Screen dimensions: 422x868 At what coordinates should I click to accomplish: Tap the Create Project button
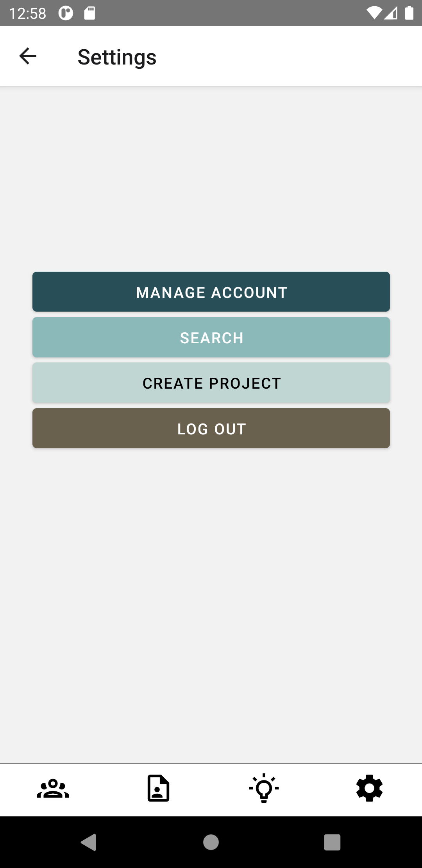point(211,383)
